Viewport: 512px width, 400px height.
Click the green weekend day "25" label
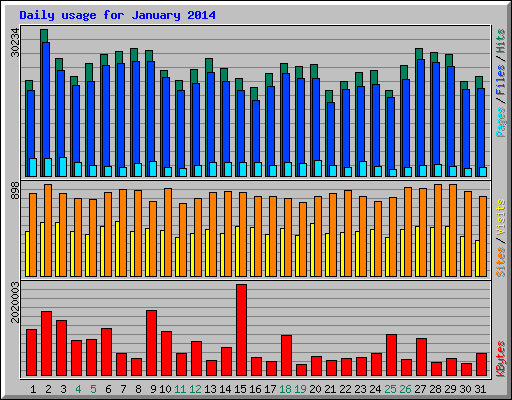point(390,389)
